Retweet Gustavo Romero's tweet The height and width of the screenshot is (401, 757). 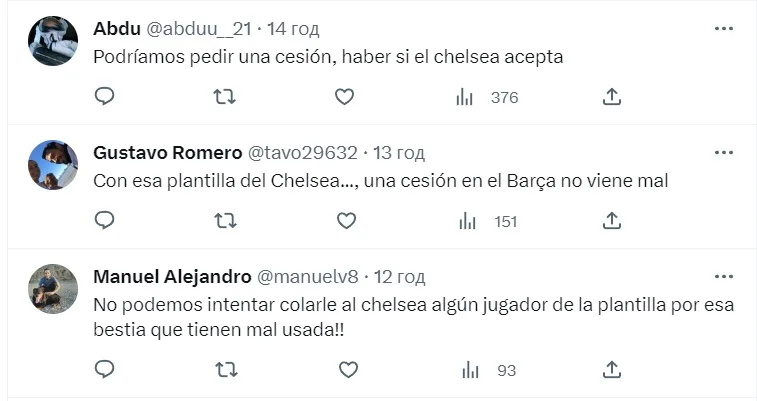click(225, 221)
